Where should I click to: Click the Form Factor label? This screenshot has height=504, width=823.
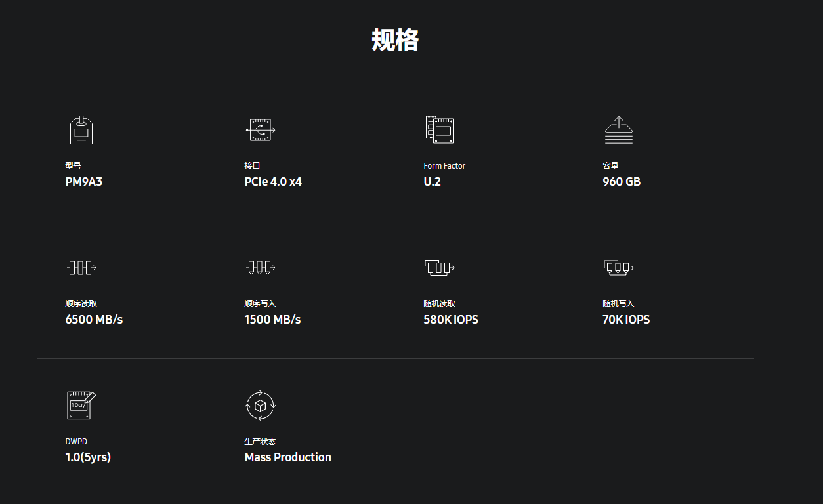(444, 166)
